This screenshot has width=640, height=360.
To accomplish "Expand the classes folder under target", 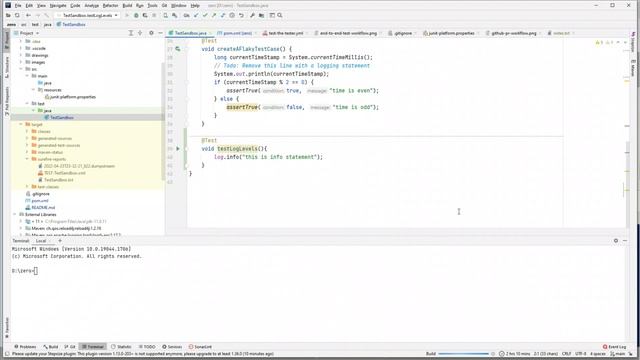I will click(27, 131).
